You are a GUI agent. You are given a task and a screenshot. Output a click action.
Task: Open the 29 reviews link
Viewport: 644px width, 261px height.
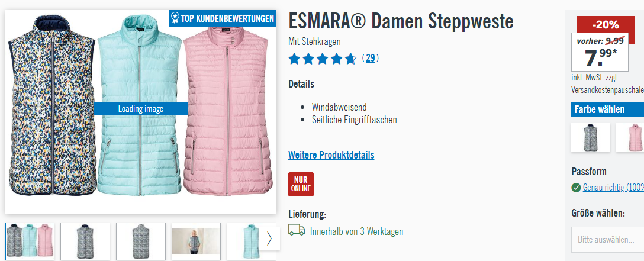click(371, 58)
